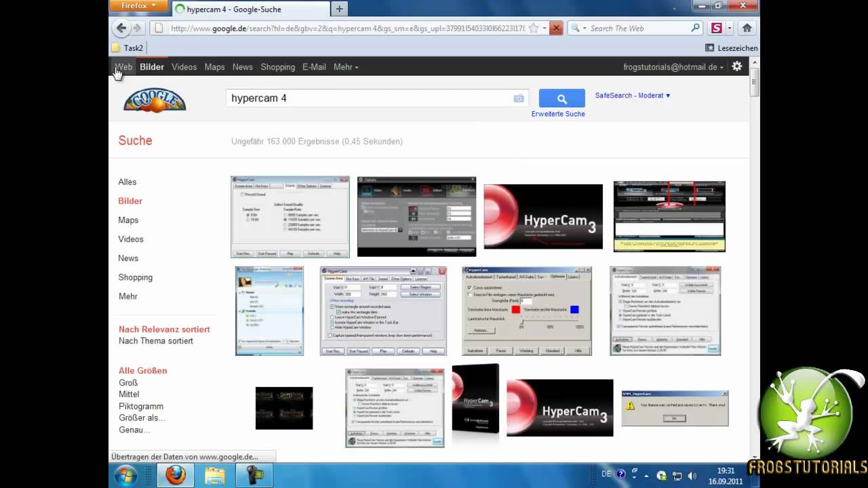Open the HyperCam 3 box thumbnail
Viewport: 868px width, 488px height.
click(475, 399)
